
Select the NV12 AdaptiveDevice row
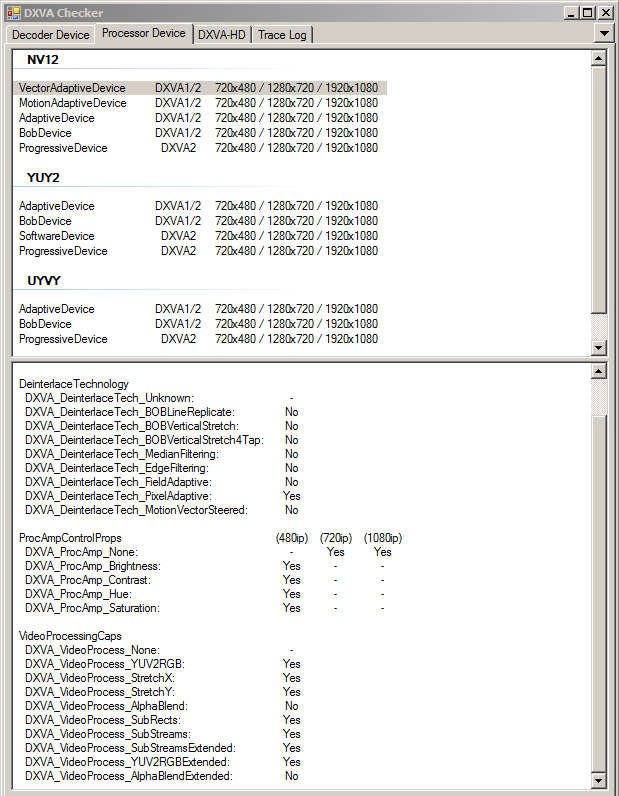[x=200, y=118]
